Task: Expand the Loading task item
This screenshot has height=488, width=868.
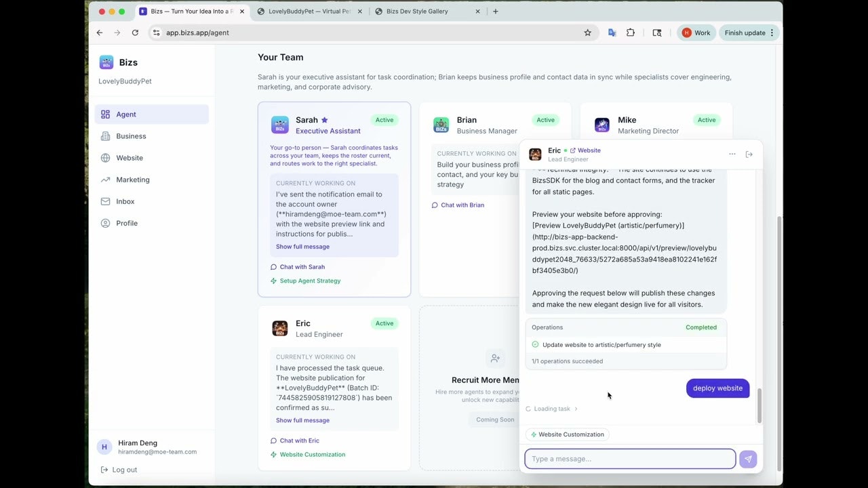Action: pyautogui.click(x=552, y=409)
